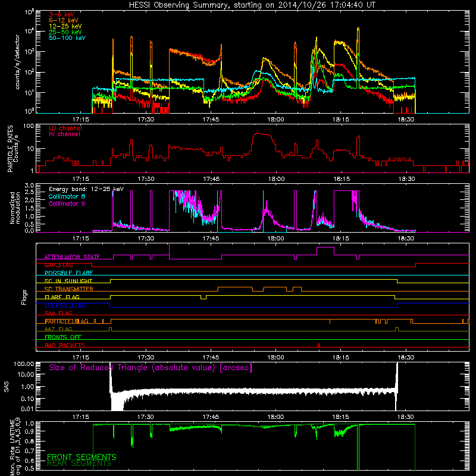Screen dimensions: 476x476
Task: Click the Energy band: 12-25 keV label
Action: [86, 189]
